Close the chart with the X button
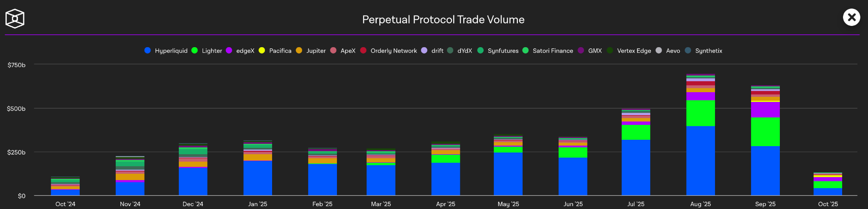This screenshot has width=868, height=209. coord(851,17)
